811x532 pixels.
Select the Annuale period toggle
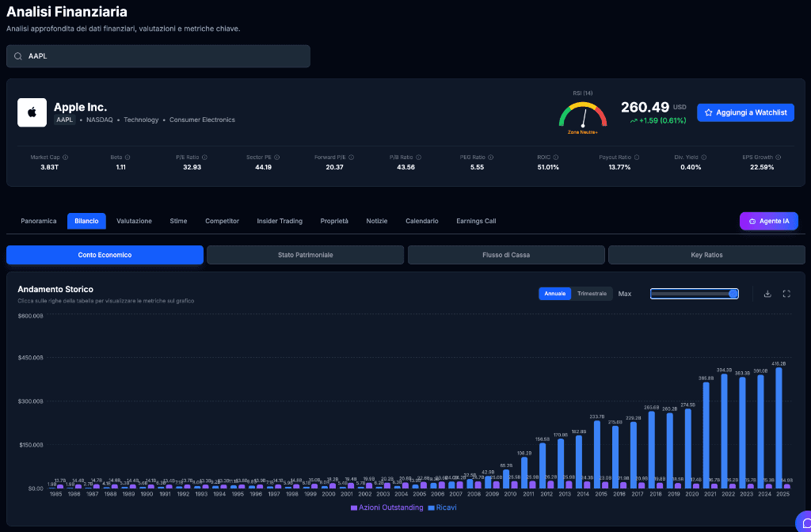pyautogui.click(x=555, y=294)
